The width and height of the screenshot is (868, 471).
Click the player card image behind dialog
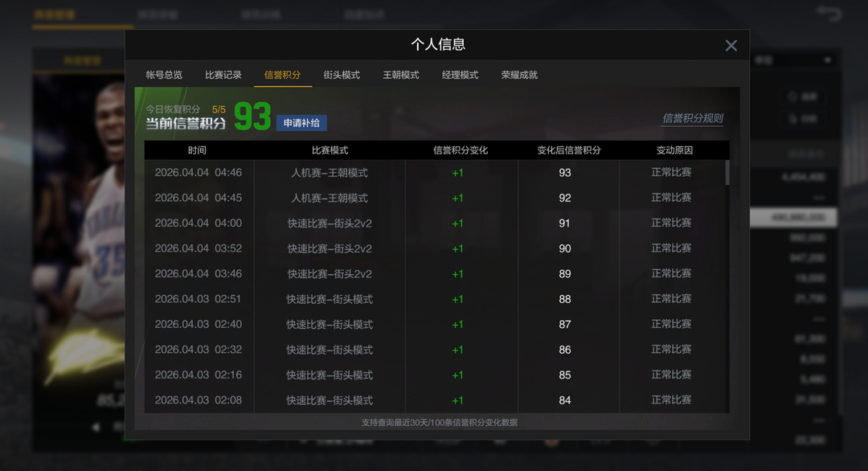pos(79,232)
